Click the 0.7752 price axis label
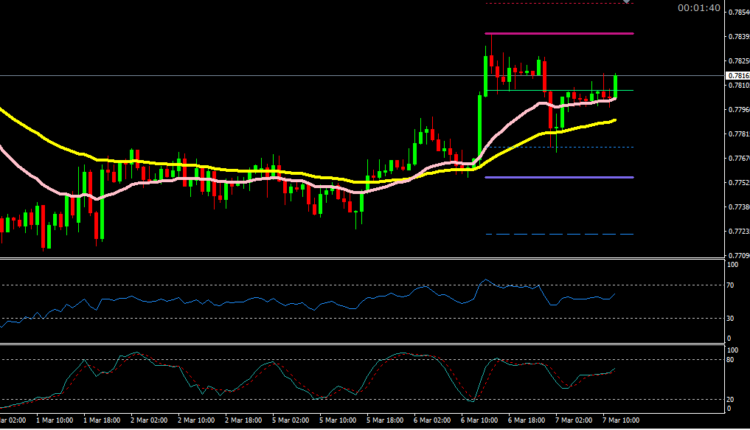This screenshot has height=430, width=750. tap(738, 183)
